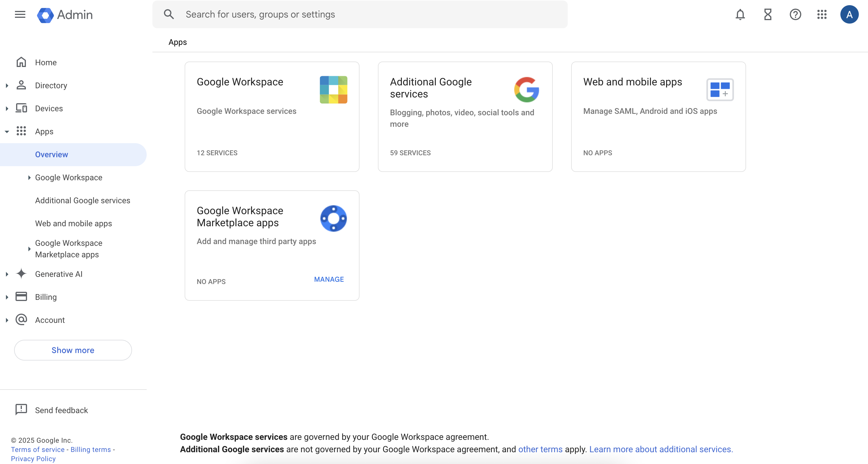This screenshot has width=868, height=464.
Task: Click the Web and mobile apps card icon
Action: click(x=720, y=90)
